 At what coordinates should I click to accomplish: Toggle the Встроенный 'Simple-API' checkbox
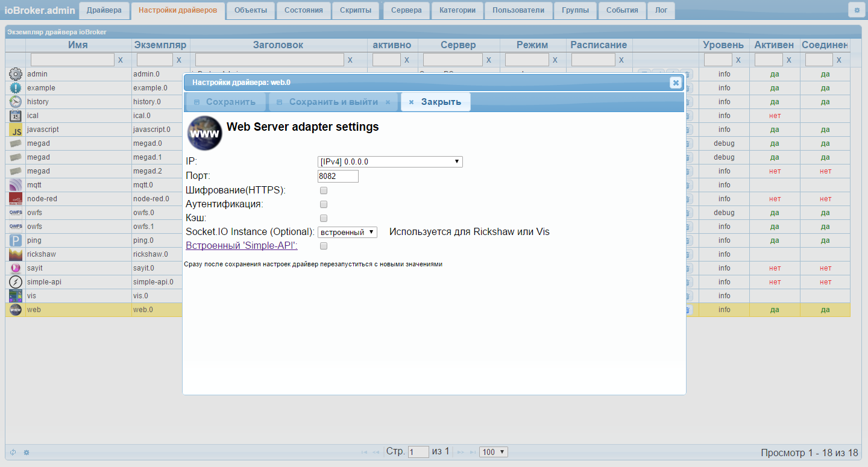324,246
